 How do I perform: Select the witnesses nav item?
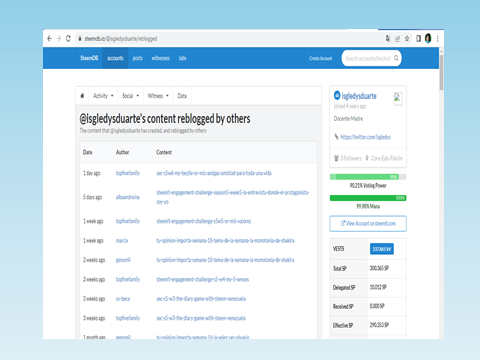click(x=161, y=58)
